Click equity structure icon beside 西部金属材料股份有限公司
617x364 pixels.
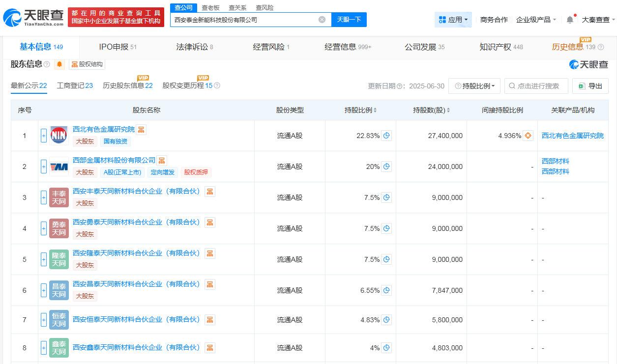pos(162,161)
